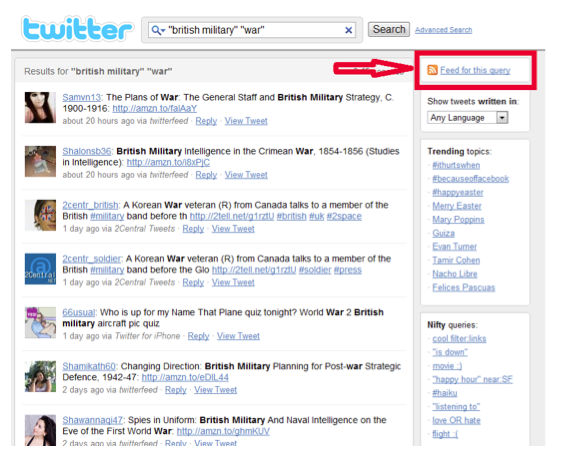Open nifty query flight :(
This screenshot has width=565, height=465.
click(445, 434)
